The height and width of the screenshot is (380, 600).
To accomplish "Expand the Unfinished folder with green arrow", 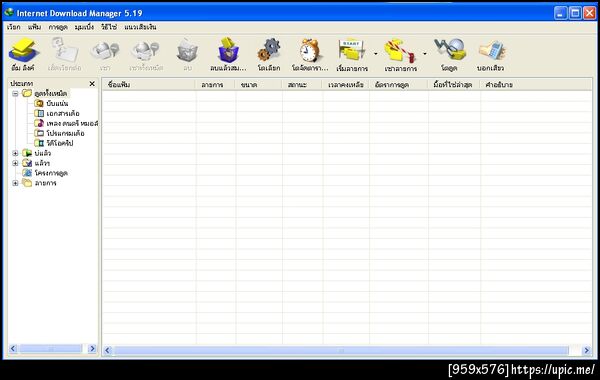I will point(15,153).
